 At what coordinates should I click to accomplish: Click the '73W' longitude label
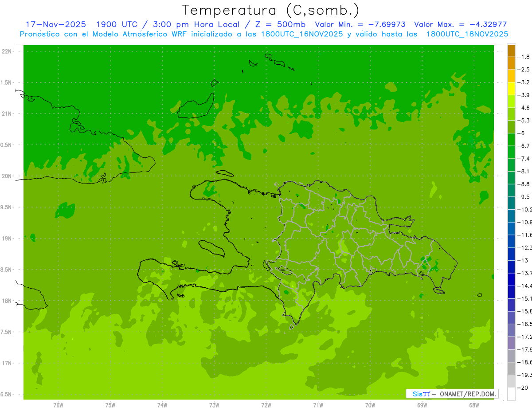pos(214,405)
